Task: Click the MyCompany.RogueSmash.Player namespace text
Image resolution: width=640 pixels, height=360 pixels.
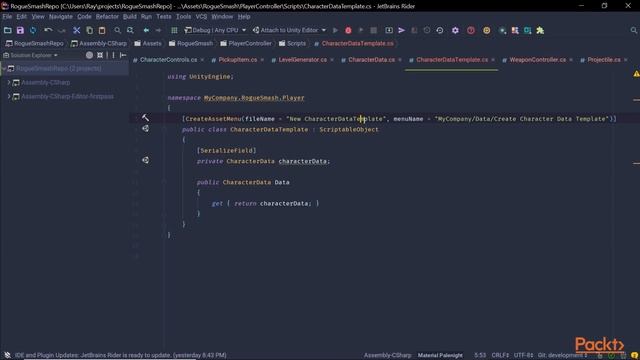Action: point(254,98)
